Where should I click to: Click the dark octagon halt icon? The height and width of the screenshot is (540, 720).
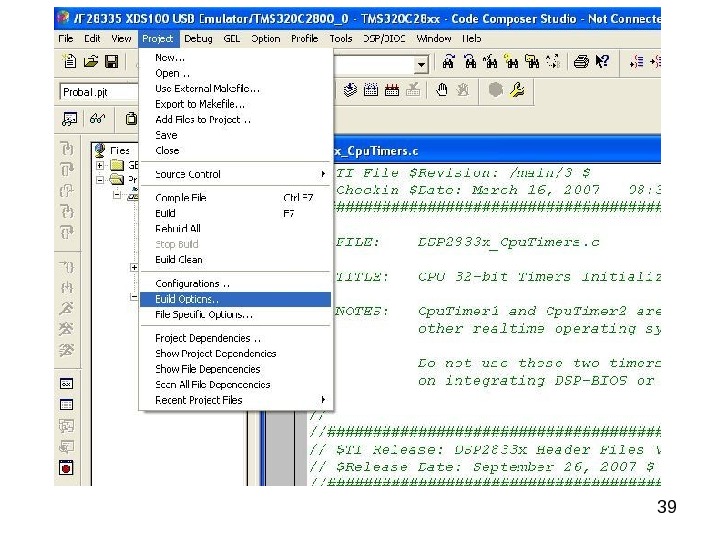(496, 90)
